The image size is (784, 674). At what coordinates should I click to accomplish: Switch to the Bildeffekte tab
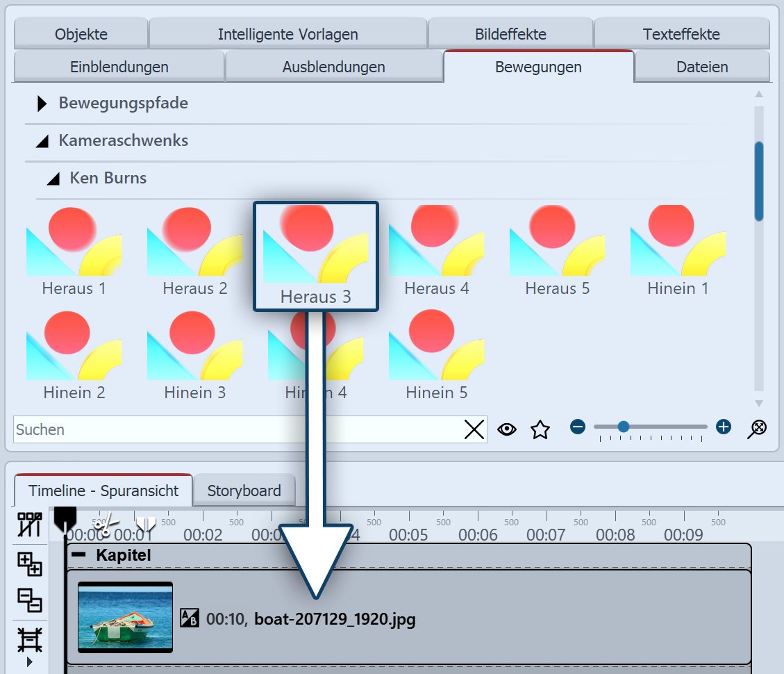[x=510, y=33]
